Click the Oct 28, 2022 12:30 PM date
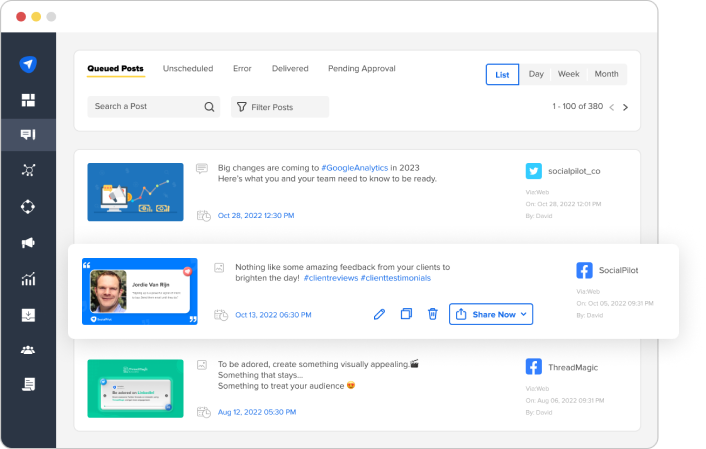 click(x=256, y=216)
